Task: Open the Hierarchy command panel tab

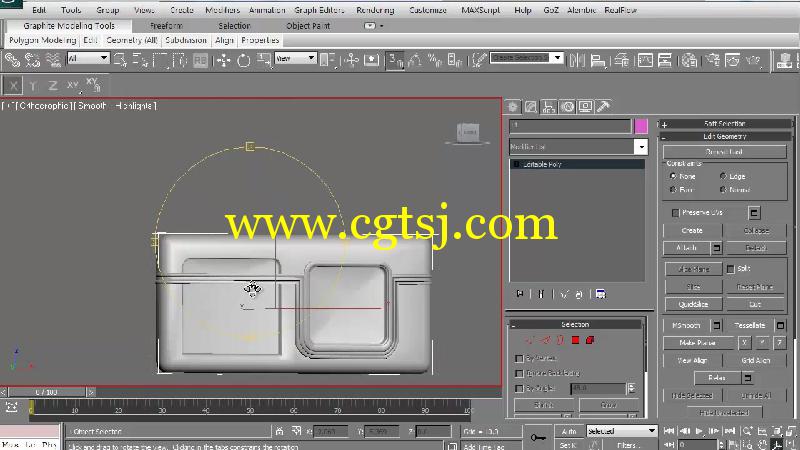Action: [x=549, y=107]
